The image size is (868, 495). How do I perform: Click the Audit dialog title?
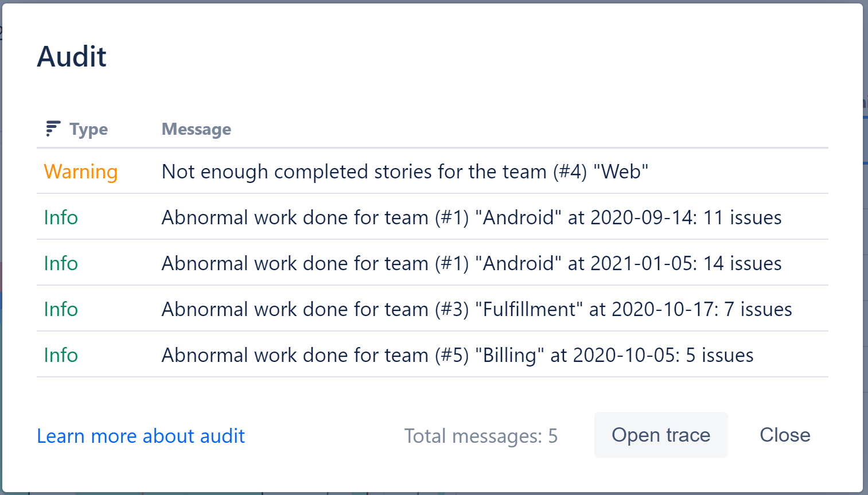(71, 56)
